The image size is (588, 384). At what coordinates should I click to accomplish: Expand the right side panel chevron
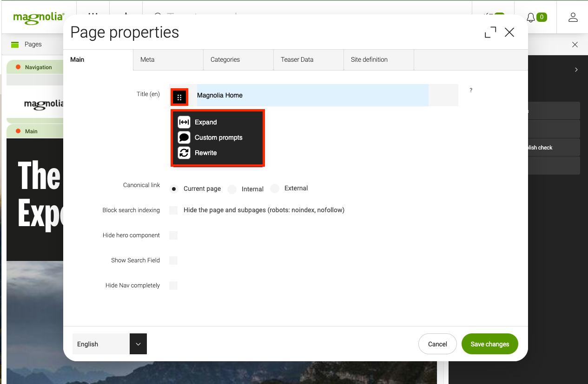point(576,70)
